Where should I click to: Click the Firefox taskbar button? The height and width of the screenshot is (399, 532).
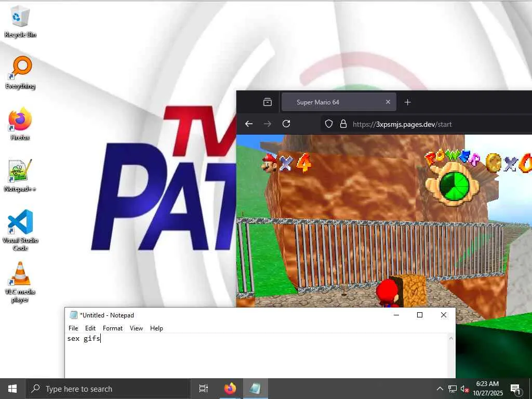click(x=230, y=389)
